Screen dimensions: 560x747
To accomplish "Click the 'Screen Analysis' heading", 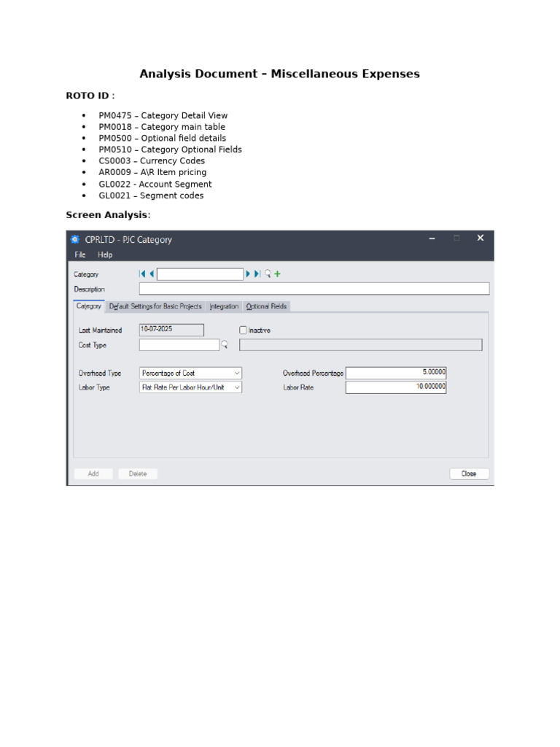I will coord(108,215).
